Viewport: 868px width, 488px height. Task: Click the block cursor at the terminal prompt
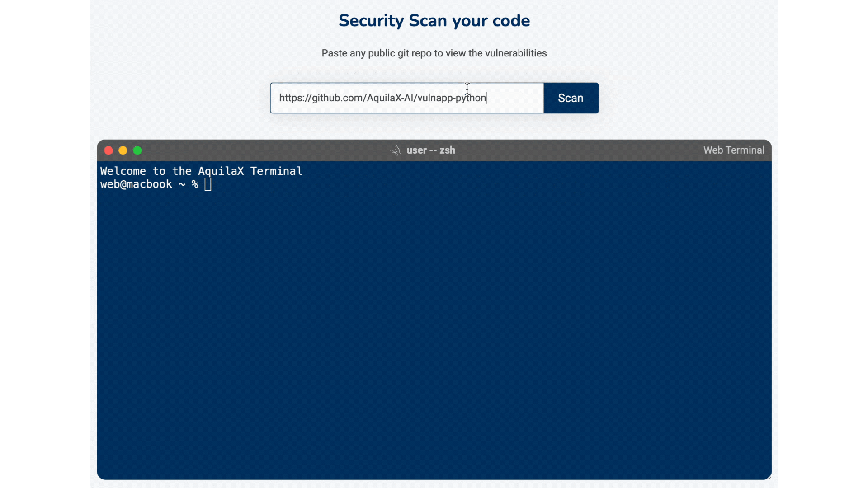pos(208,184)
